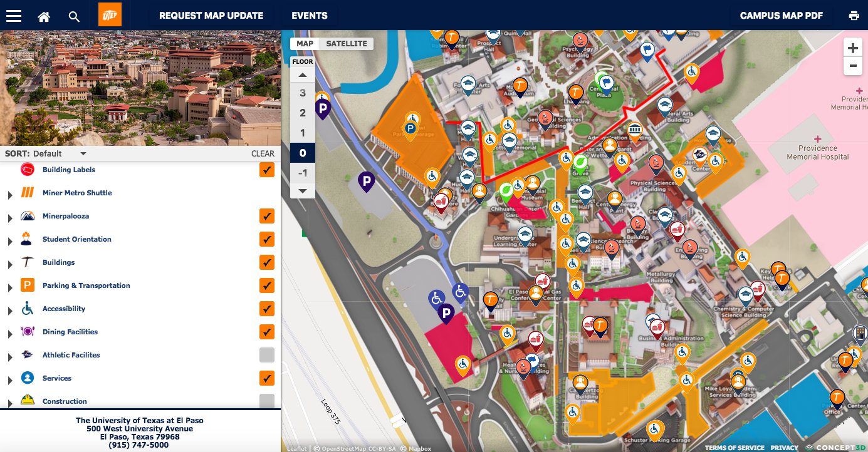Step floor selector down with arrow

click(303, 190)
